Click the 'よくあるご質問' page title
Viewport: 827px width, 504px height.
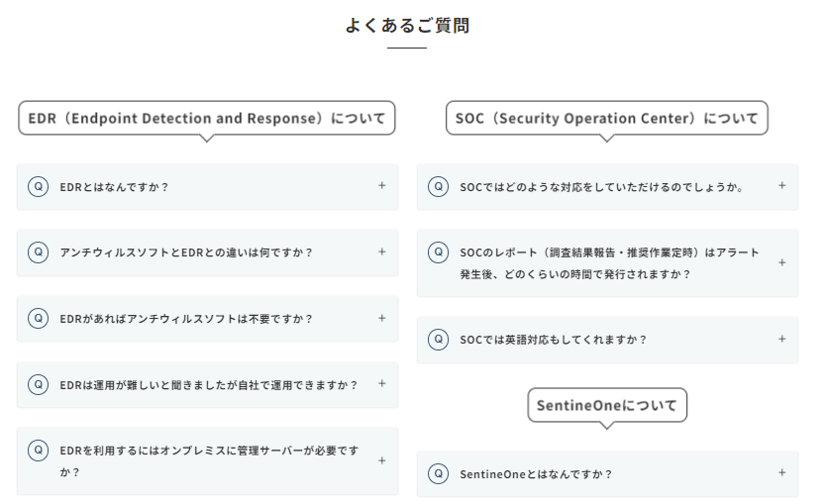407,26
